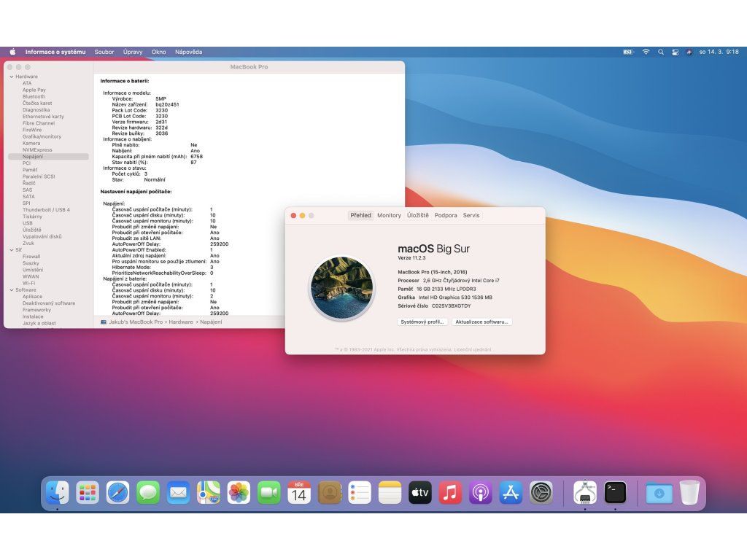
Task: Switch to the Úložiště tab
Action: tap(418, 215)
